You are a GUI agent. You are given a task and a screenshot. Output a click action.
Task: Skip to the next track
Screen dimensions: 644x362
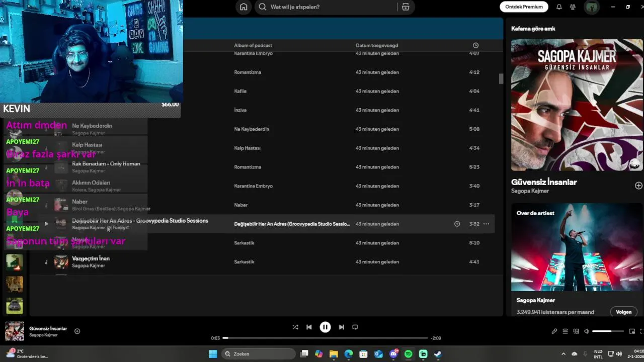point(342,327)
